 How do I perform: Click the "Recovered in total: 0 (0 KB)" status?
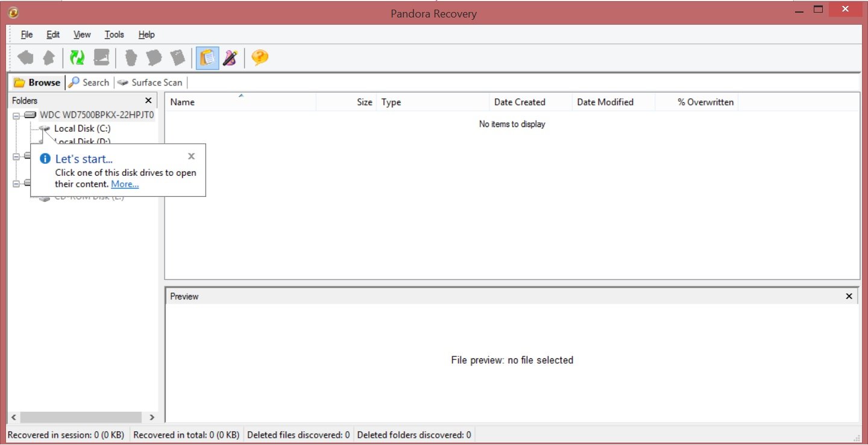tap(186, 435)
